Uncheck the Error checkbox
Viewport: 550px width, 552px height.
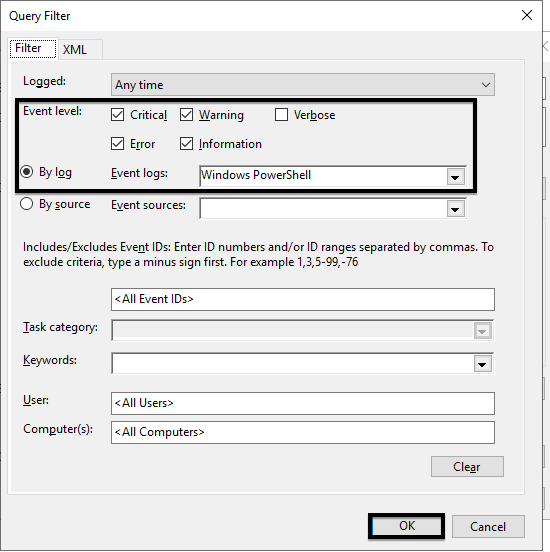click(x=117, y=144)
